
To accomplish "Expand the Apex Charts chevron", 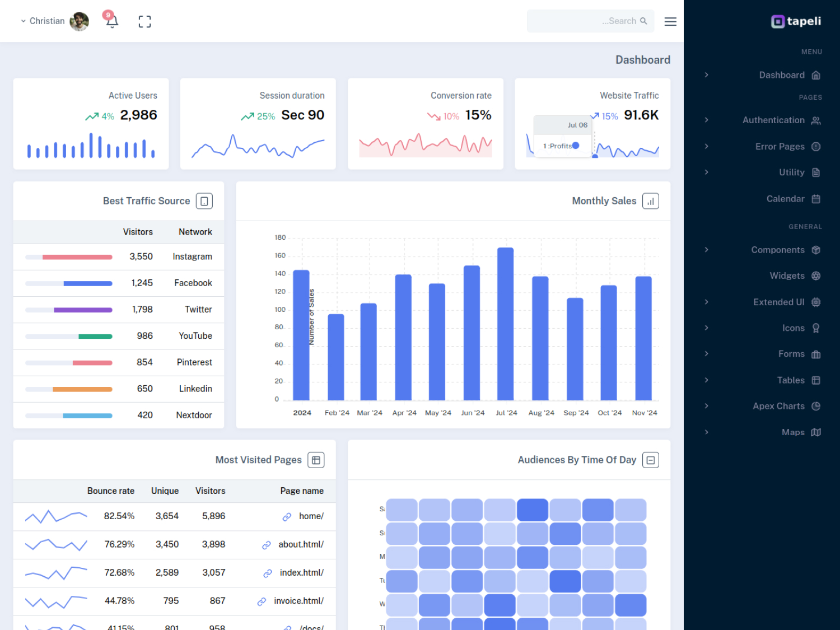I will tap(707, 406).
